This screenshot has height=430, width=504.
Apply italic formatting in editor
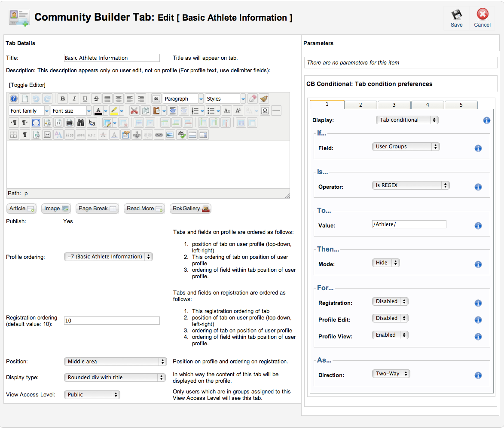click(x=74, y=98)
